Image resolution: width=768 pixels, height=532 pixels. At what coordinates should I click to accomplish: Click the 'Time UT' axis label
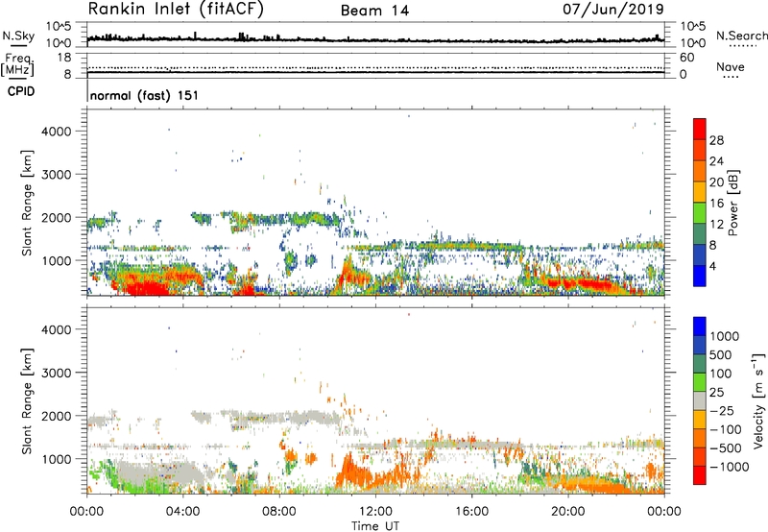coord(375,526)
